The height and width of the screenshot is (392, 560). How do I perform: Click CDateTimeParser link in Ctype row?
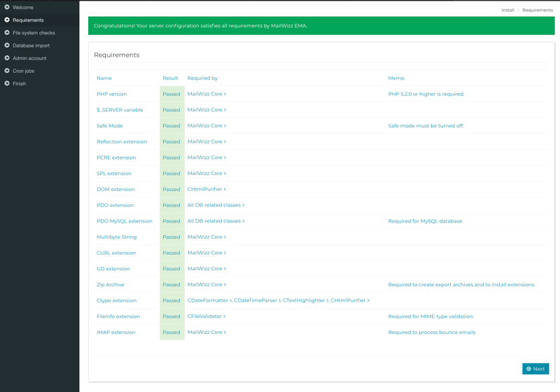[x=257, y=300]
